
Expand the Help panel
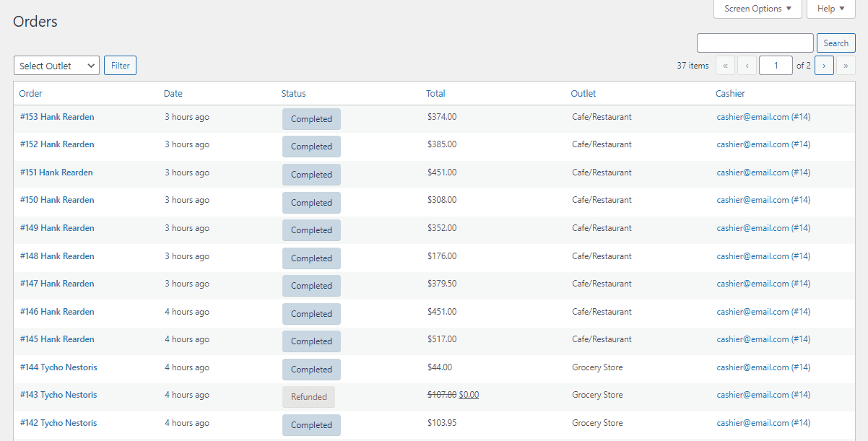(830, 9)
